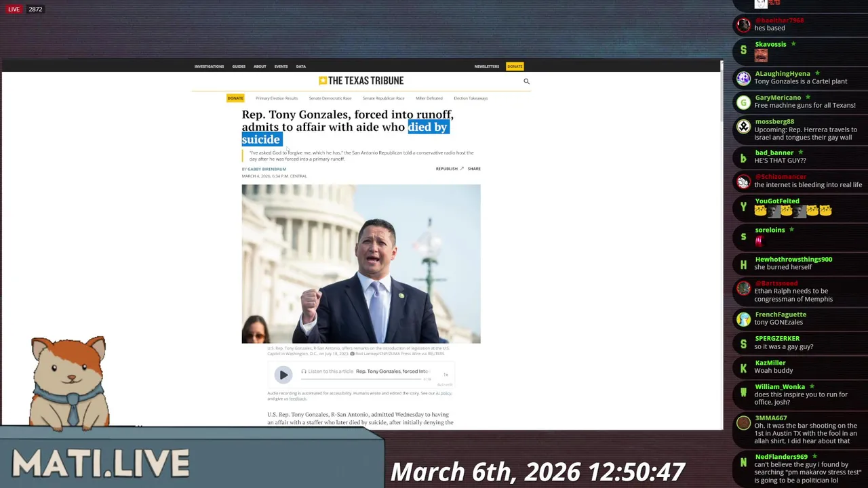Click the article date 'March 4, 2026'
Image resolution: width=868 pixels, height=488 pixels.
(256, 176)
